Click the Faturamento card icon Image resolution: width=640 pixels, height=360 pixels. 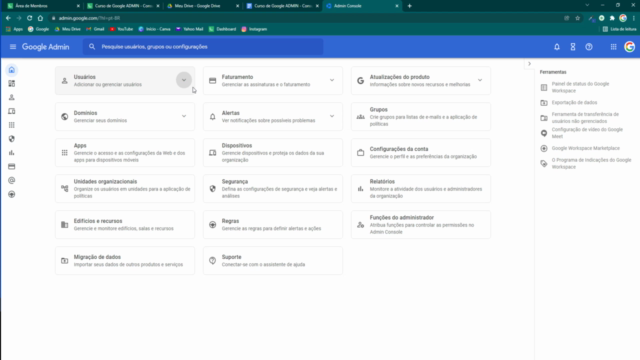213,81
